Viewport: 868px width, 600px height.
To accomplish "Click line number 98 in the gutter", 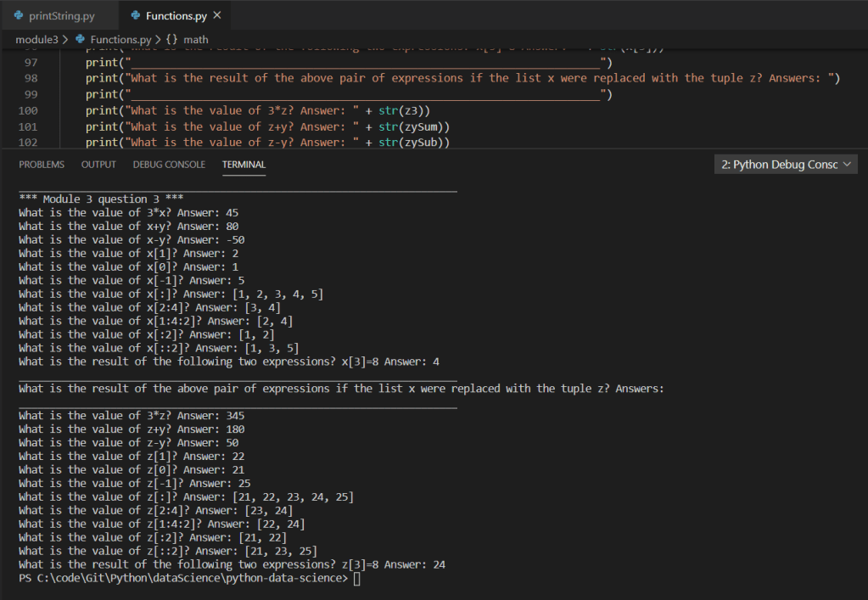I will [31, 78].
